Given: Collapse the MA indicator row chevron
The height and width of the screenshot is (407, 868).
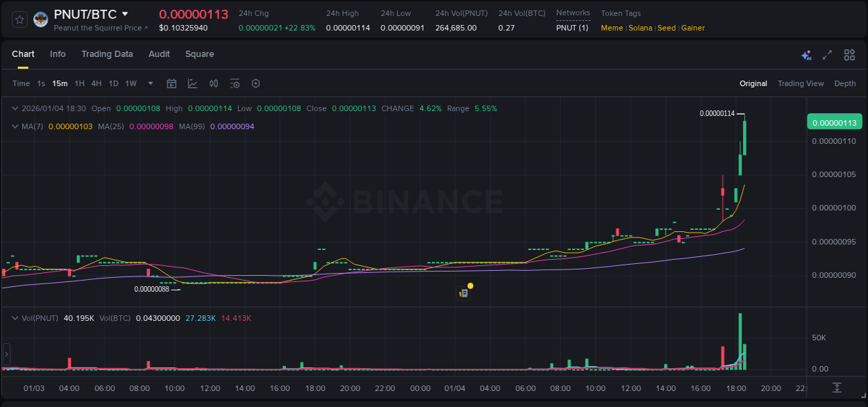Looking at the screenshot, I should (15, 126).
